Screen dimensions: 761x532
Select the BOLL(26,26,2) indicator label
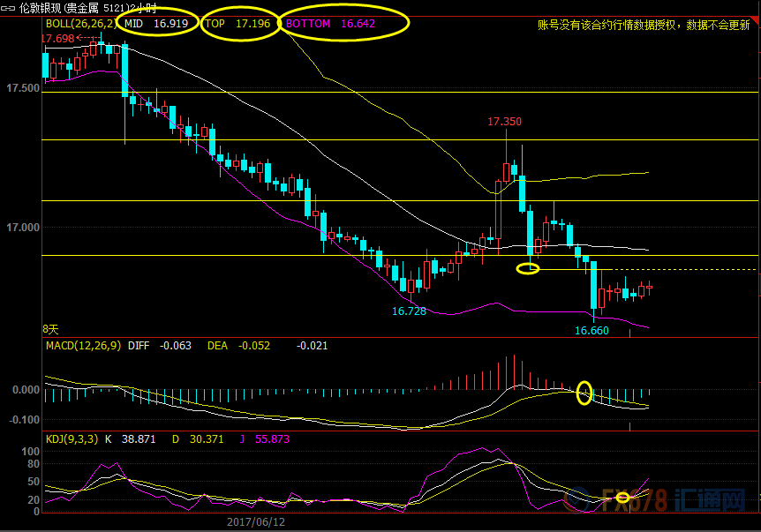tap(81, 23)
